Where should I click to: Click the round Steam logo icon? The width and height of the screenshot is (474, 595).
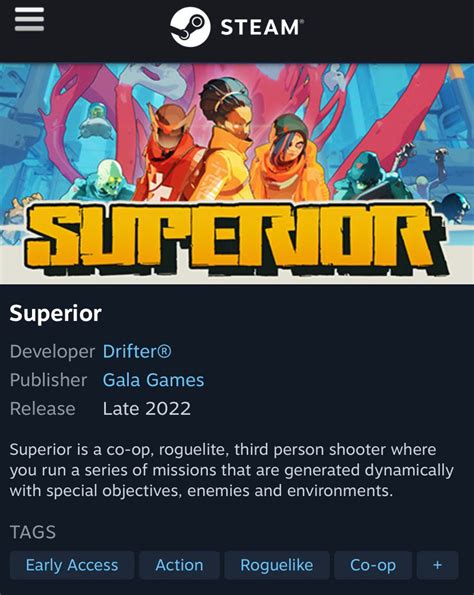click(x=190, y=27)
